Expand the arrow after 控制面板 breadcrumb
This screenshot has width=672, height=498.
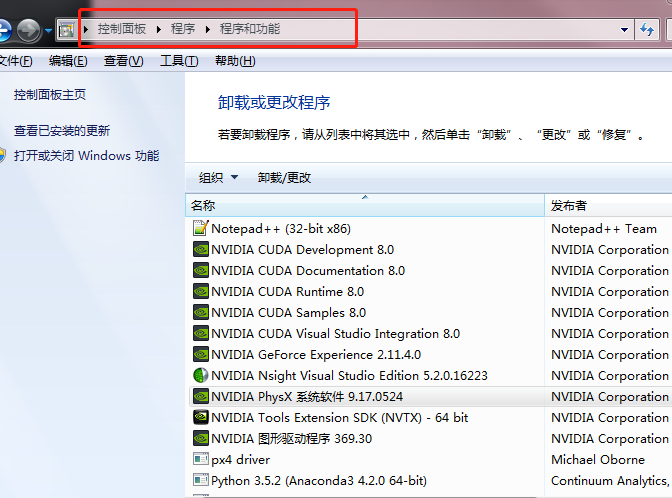159,29
